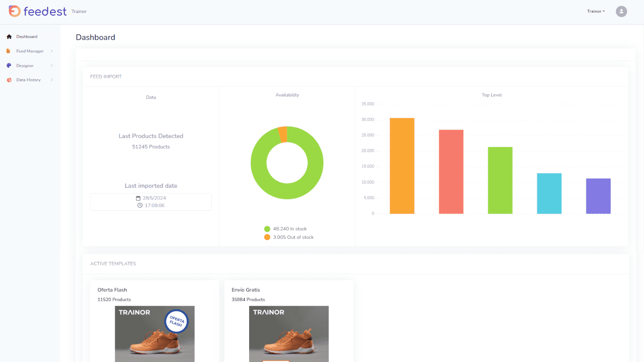Click the clock icon by 17:08:06
Viewport: 644px width, 362px height.
140,206
